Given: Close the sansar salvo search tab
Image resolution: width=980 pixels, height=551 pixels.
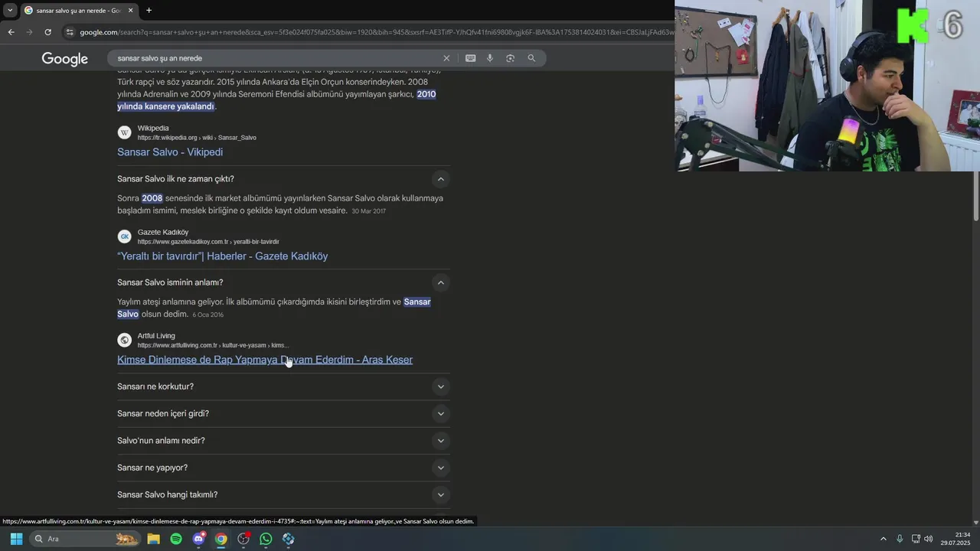Looking at the screenshot, I should pyautogui.click(x=130, y=10).
